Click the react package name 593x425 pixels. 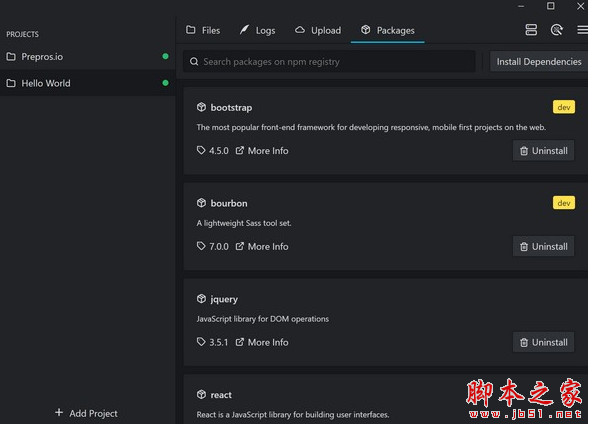click(221, 395)
